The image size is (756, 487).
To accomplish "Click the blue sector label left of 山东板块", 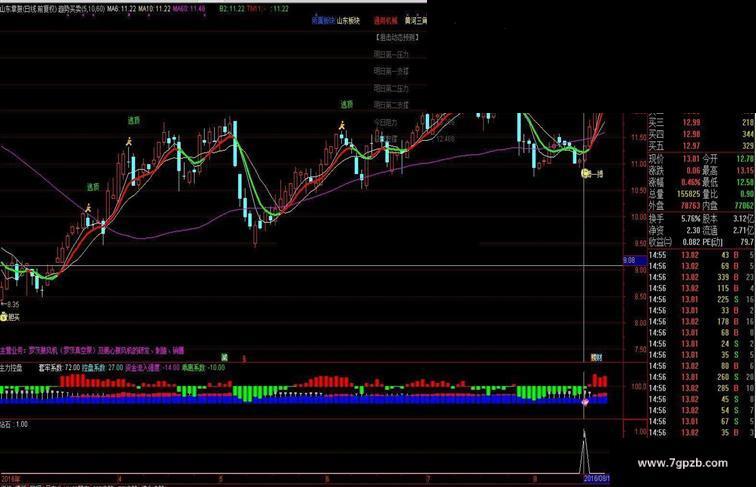I will [323, 21].
